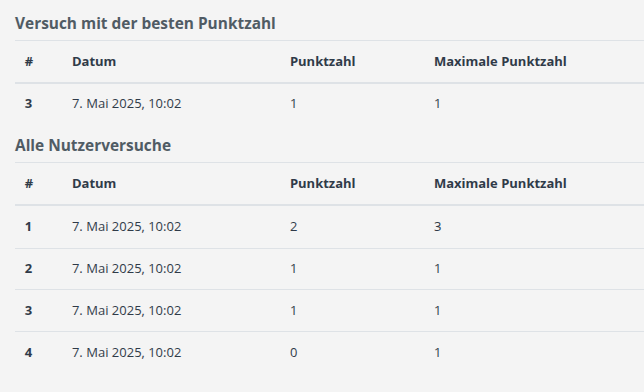The height and width of the screenshot is (392, 644).
Task: Select the 'Versuch mit der besten Punktzahl' heading
Action: coord(145,23)
